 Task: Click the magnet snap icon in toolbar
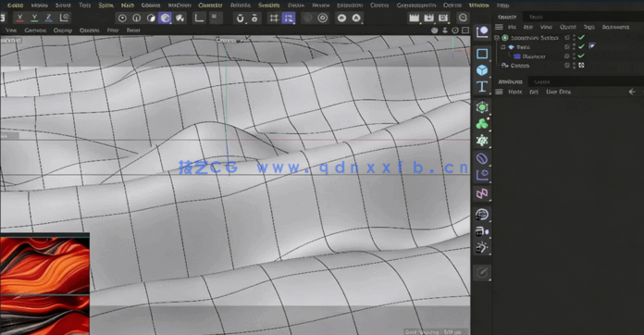coord(241,19)
